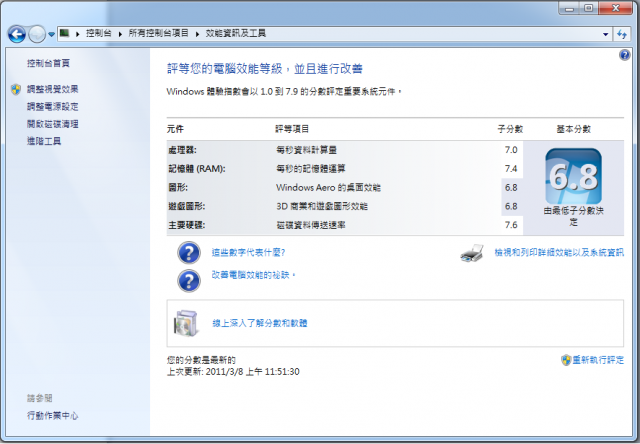Open 檢視和列印詳細效能以及系統資訊 link
Screen dimensions: 640x444
[x=559, y=253]
